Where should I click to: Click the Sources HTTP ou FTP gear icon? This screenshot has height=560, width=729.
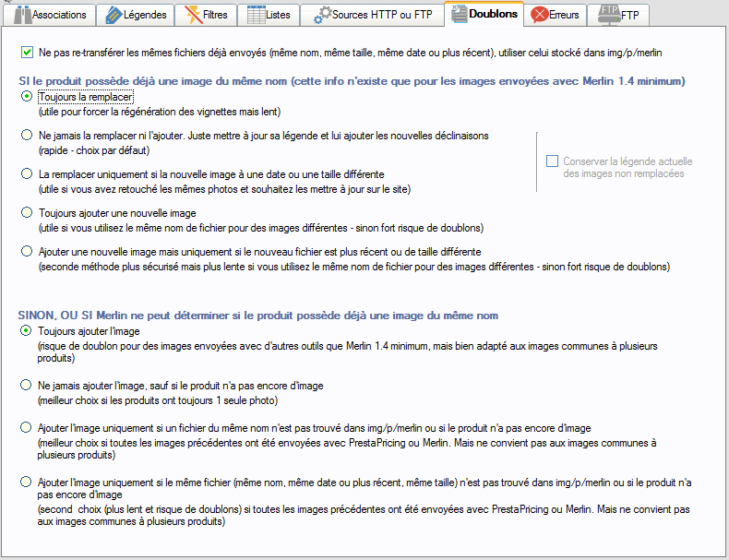tap(323, 15)
